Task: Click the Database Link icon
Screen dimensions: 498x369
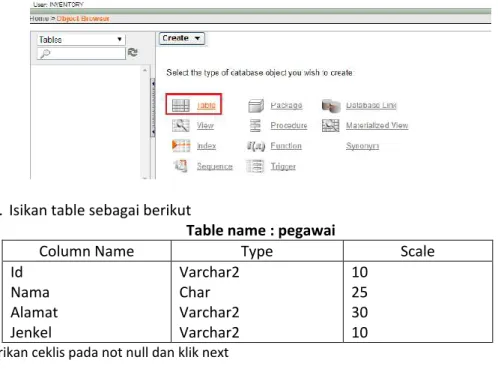Action: (x=331, y=105)
